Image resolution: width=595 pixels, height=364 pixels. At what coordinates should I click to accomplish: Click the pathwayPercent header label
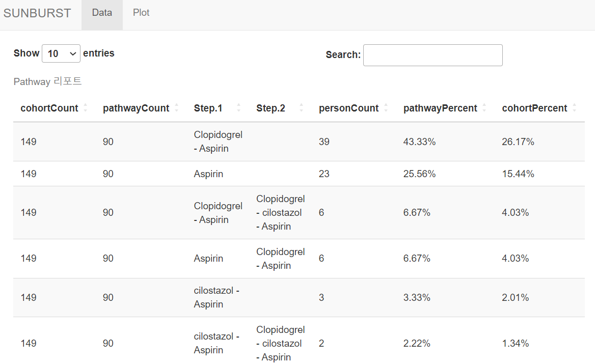440,108
